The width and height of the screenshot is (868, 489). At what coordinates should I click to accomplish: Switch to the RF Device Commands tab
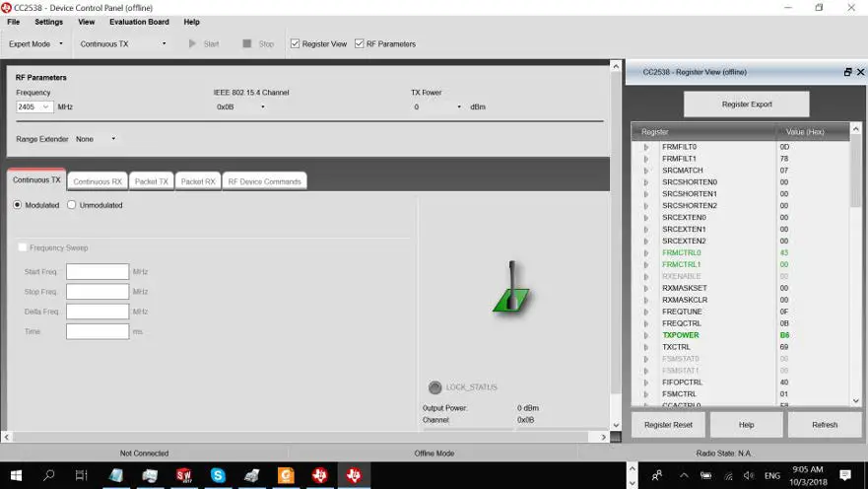(265, 181)
